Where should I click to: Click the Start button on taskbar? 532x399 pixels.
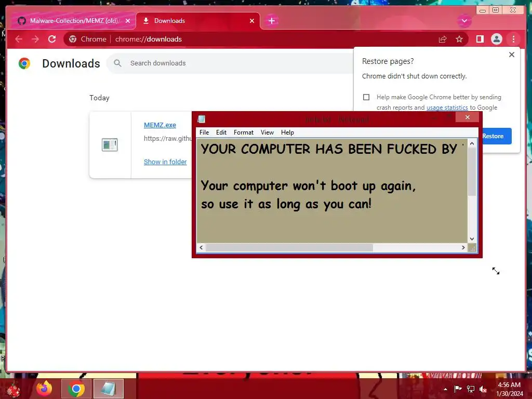coord(14,389)
